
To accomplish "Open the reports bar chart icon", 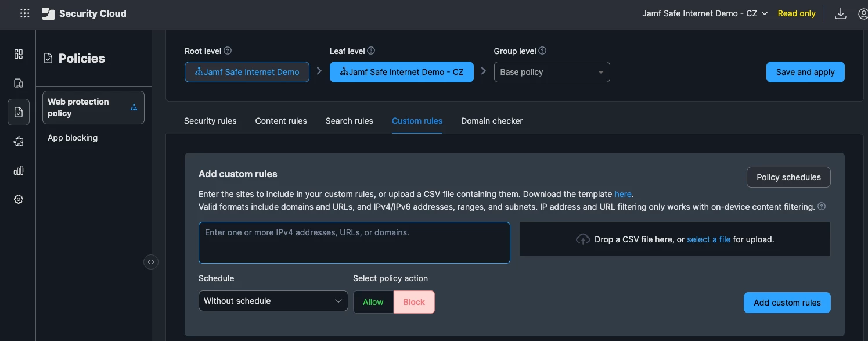I will 19,170.
